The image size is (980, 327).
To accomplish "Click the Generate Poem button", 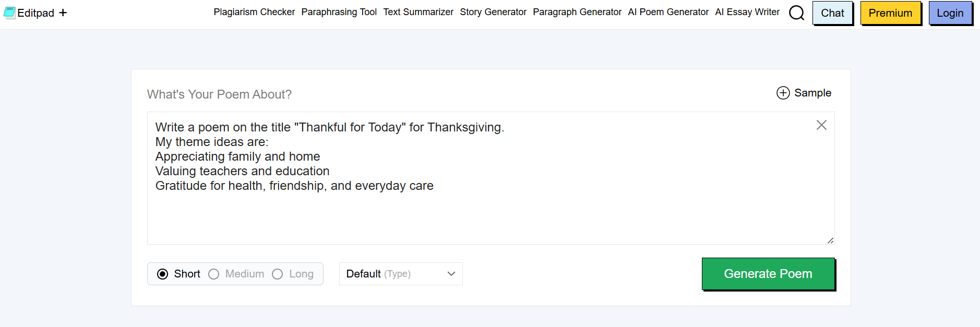I will [x=768, y=273].
